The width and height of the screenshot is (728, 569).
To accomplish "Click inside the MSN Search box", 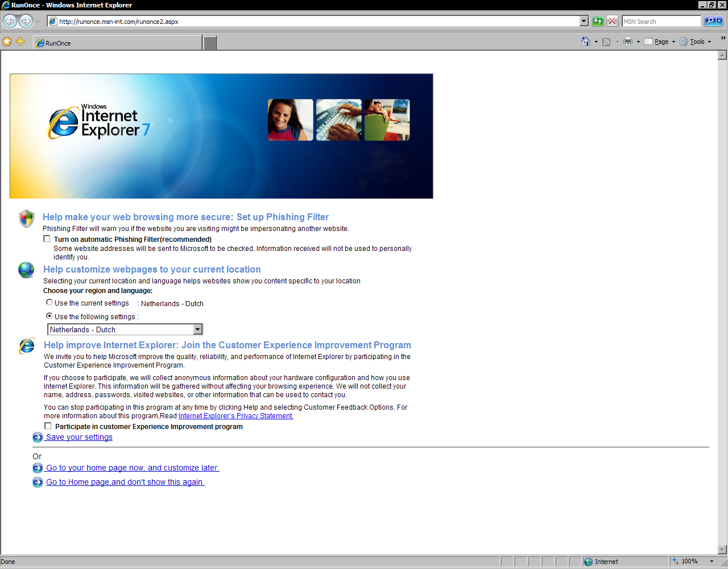I will pyautogui.click(x=661, y=22).
